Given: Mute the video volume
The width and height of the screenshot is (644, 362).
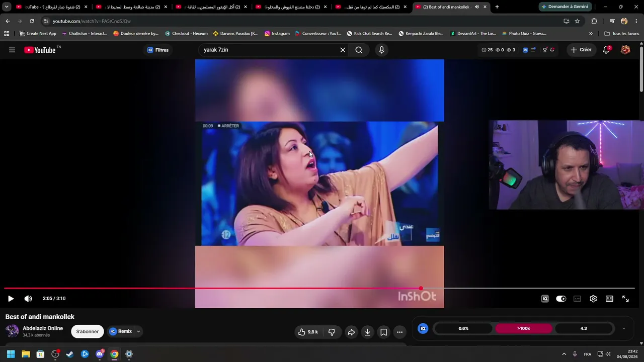Looking at the screenshot, I should (28, 299).
